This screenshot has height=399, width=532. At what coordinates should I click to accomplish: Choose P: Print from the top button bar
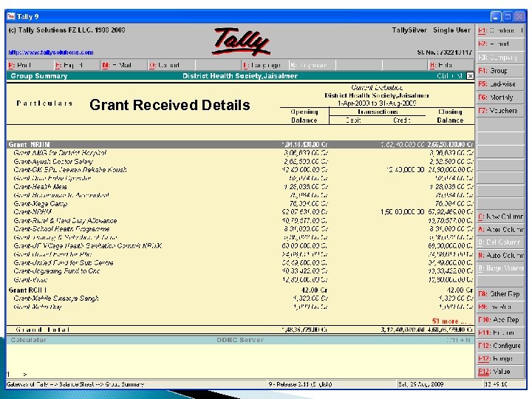30,65
